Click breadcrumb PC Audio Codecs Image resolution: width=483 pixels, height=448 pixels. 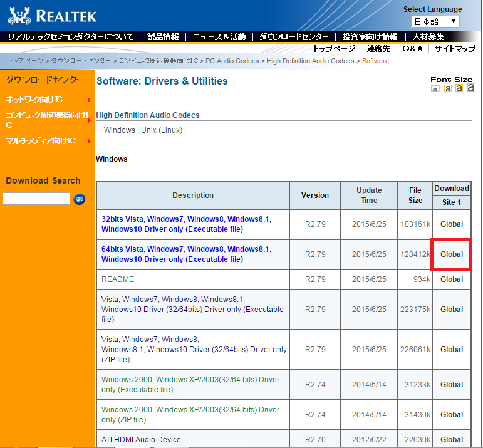tap(232, 61)
